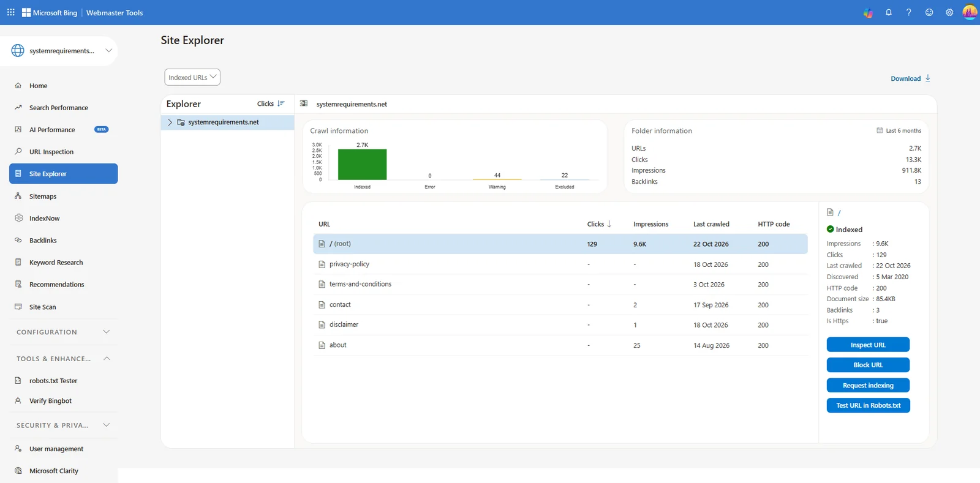Screen dimensions: 980x483
Task: Click the Microsoft Bing logo
Action: point(50,12)
